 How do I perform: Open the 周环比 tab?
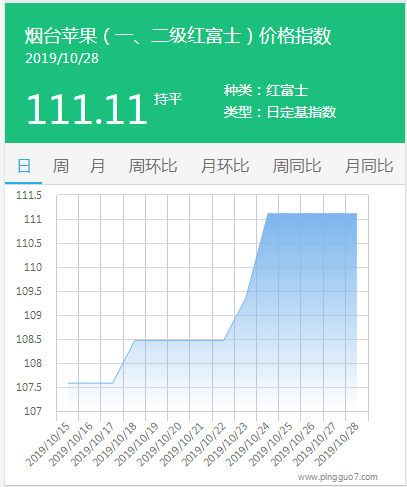[153, 166]
